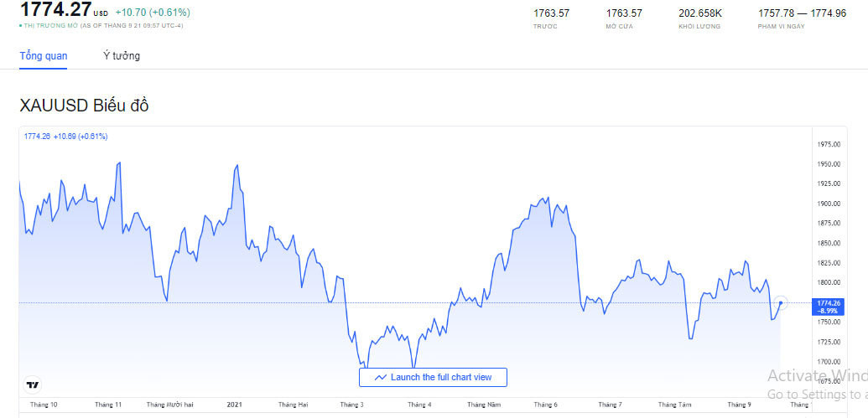Click the Tháng 10 time axis label
Viewport: 868px width, 418px height.
[x=44, y=405]
